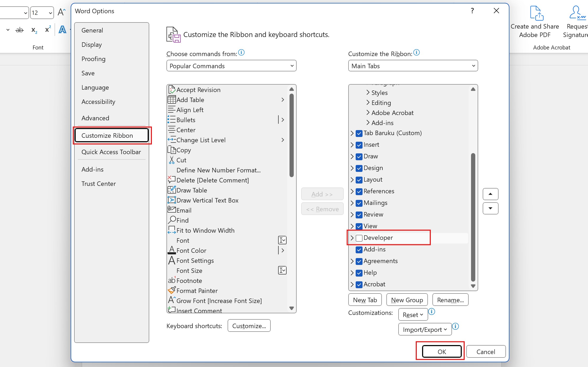This screenshot has height=367, width=588.
Task: Disable the Tab Baruku (Custom) checkbox
Action: coord(359,133)
